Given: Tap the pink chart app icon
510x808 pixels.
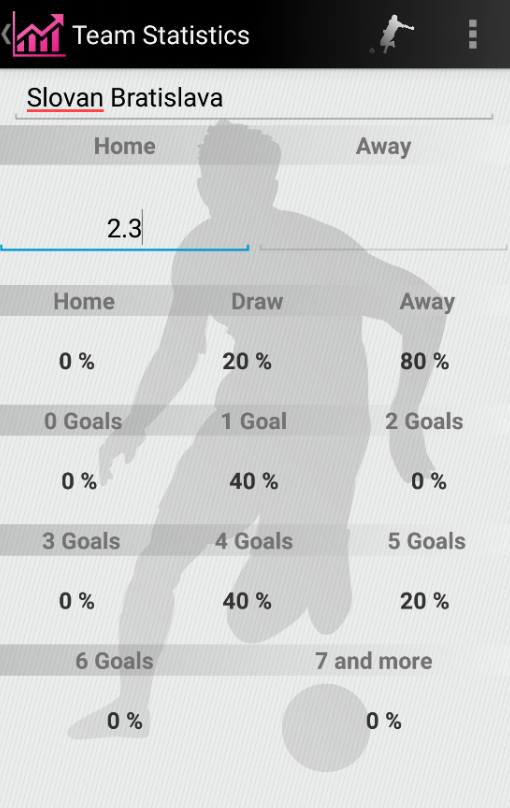Looking at the screenshot, I should click(39, 35).
